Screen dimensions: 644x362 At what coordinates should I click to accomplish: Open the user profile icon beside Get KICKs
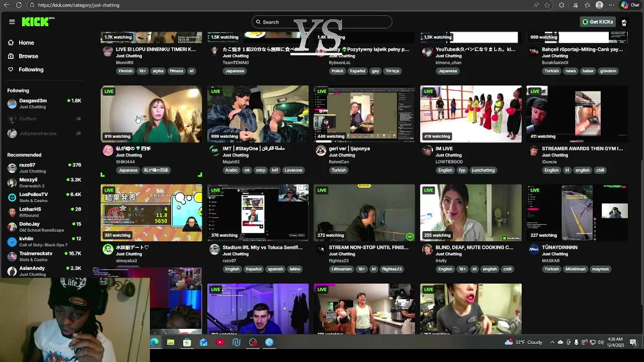624,22
